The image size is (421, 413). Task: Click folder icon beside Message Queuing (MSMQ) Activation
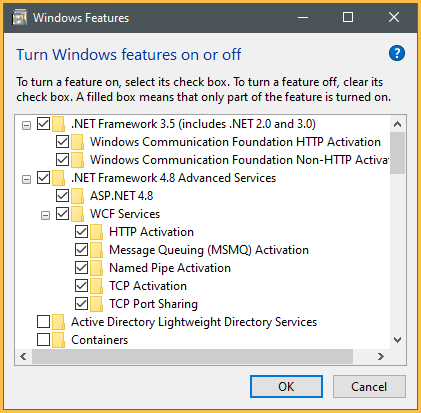[96, 250]
